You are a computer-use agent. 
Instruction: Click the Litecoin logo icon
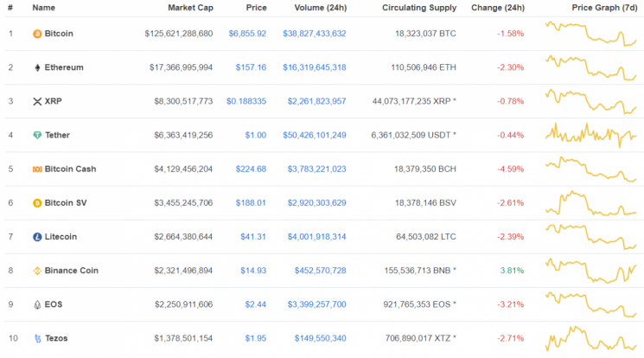37,237
